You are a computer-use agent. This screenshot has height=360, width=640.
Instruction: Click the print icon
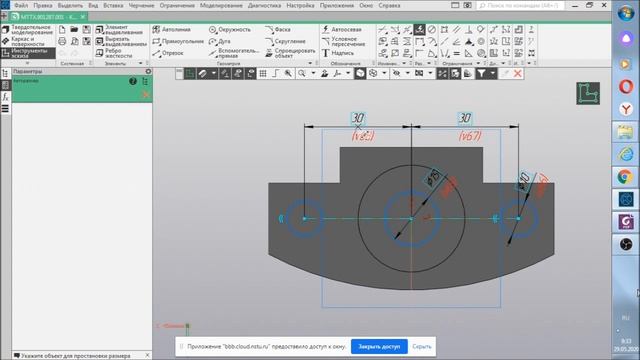point(62,41)
